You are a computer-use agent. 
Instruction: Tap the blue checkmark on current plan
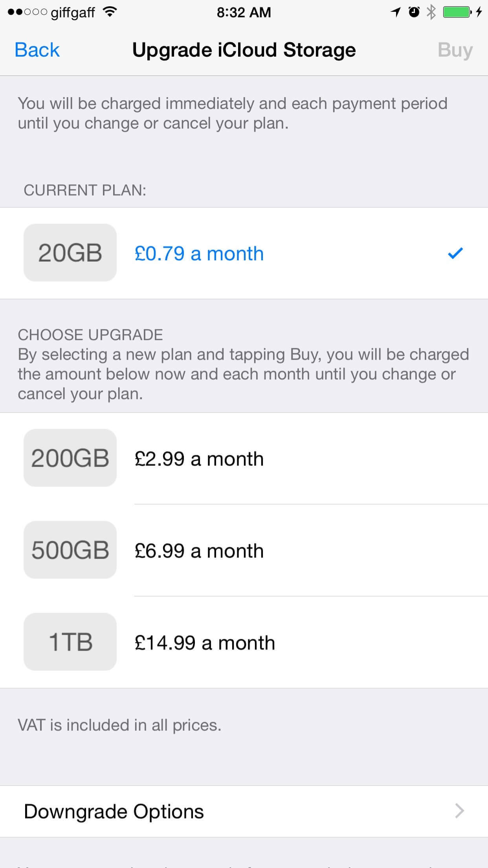pyautogui.click(x=455, y=253)
